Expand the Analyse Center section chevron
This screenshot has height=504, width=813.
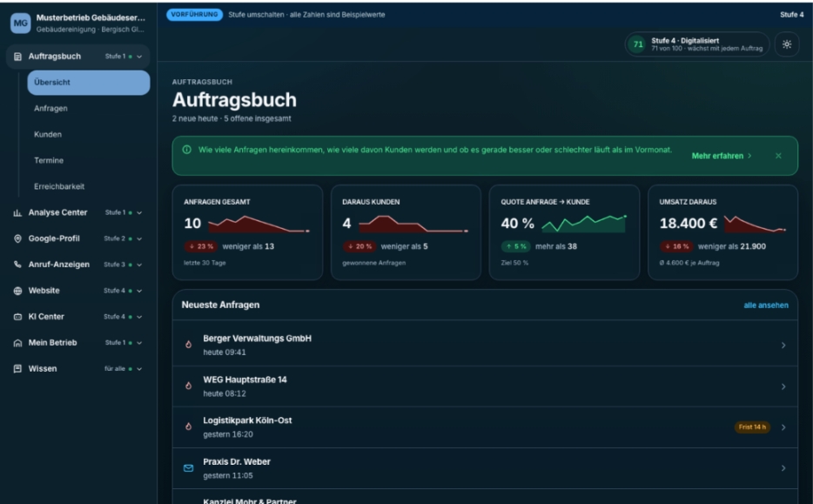tap(139, 212)
